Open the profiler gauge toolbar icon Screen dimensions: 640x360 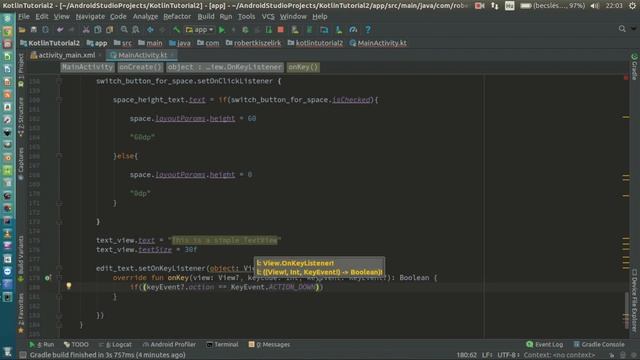pos(353,30)
